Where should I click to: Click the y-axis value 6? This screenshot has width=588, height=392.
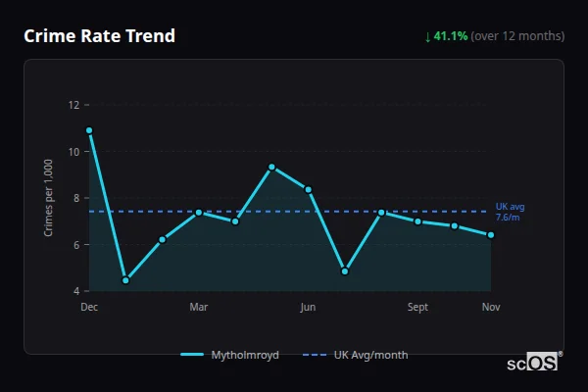pyautogui.click(x=76, y=245)
